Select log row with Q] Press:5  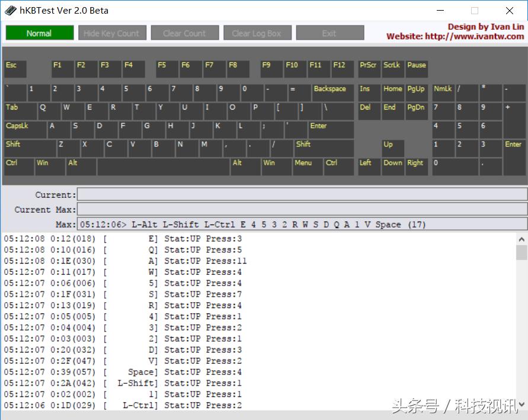click(x=123, y=250)
